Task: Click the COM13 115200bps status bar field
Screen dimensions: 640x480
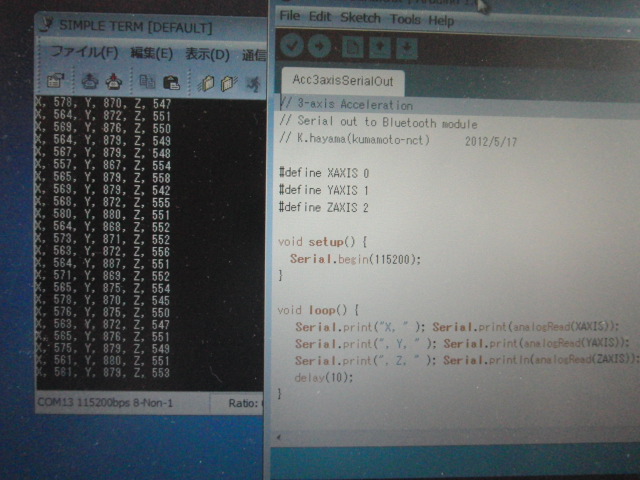Action: pos(105,403)
